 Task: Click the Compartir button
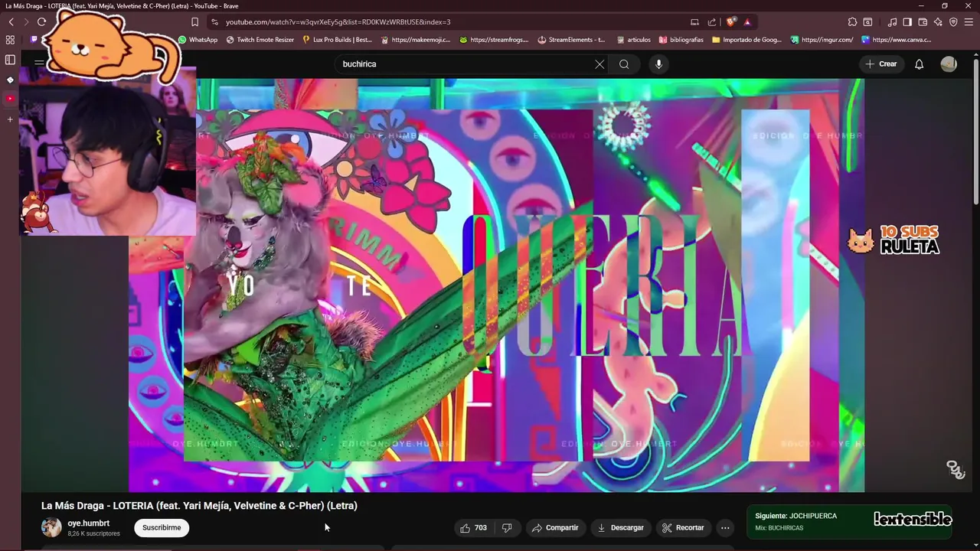555,527
